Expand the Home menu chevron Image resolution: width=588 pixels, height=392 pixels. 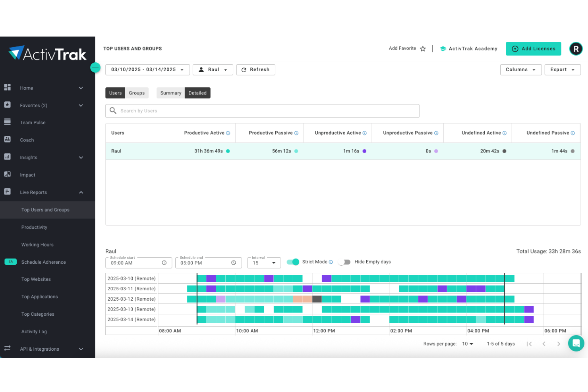pyautogui.click(x=81, y=88)
